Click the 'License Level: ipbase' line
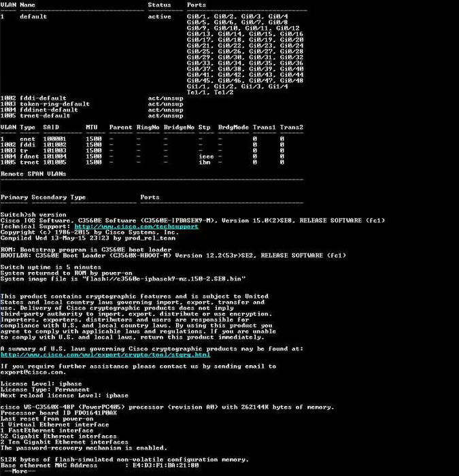The width and height of the screenshot is (459, 476). tap(41, 384)
